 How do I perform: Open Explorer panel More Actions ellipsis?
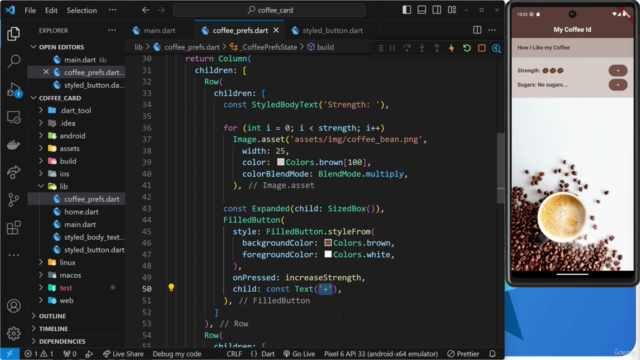[112, 30]
